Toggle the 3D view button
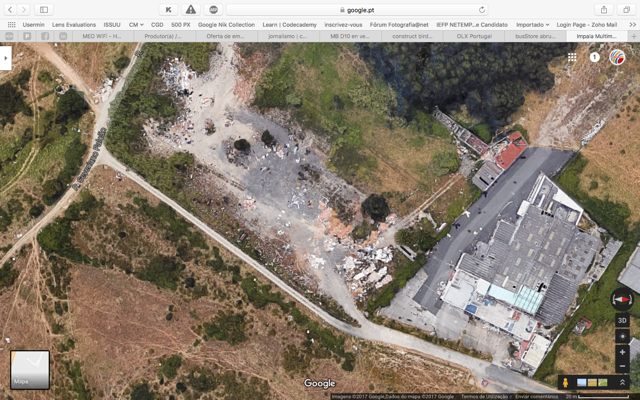 click(622, 320)
